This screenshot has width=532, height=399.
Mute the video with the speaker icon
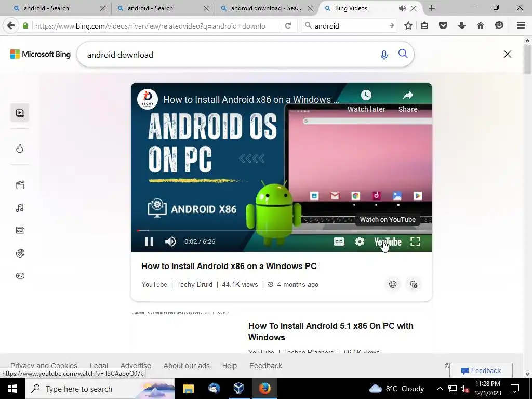coord(170,242)
